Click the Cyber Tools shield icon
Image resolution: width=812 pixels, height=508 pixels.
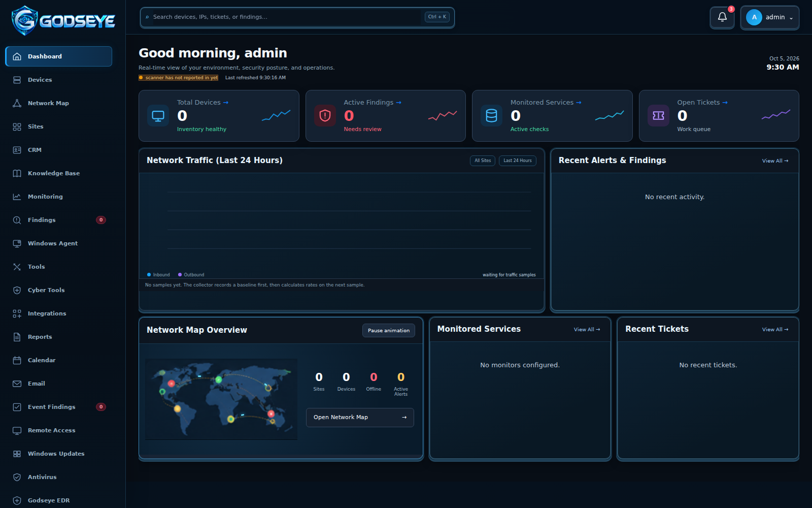point(17,290)
